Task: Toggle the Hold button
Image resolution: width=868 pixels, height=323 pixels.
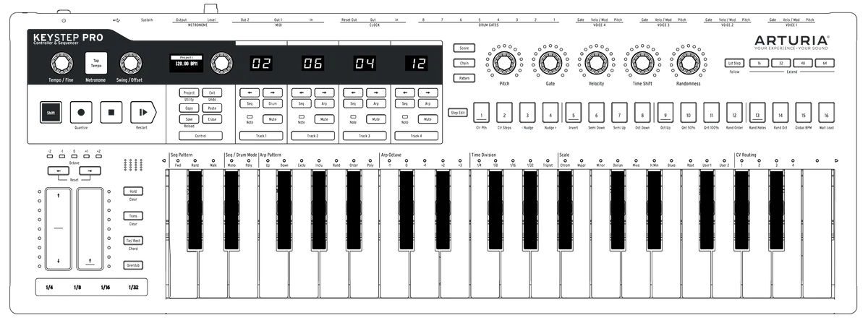Action: tap(132, 191)
